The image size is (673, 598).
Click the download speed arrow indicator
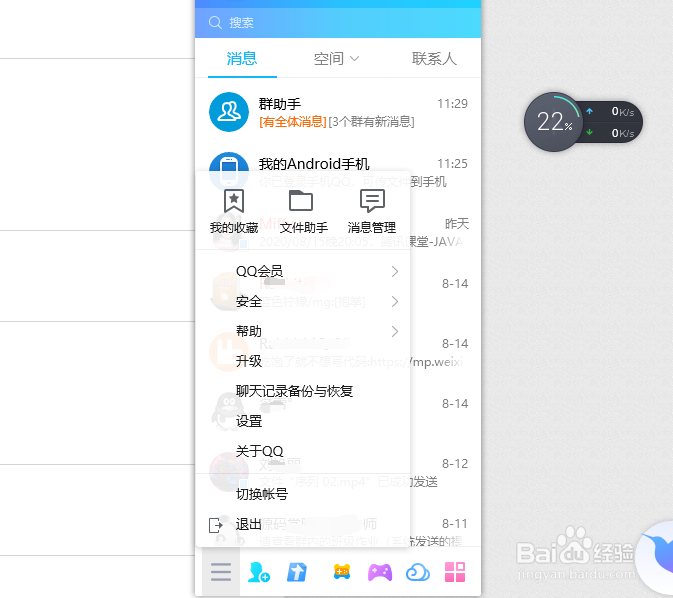pos(590,132)
